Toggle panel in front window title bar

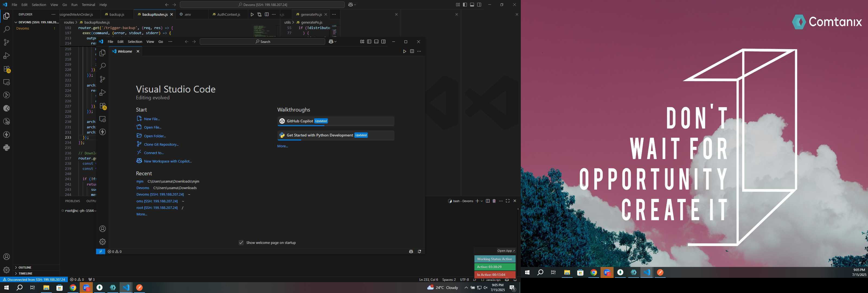[376, 42]
